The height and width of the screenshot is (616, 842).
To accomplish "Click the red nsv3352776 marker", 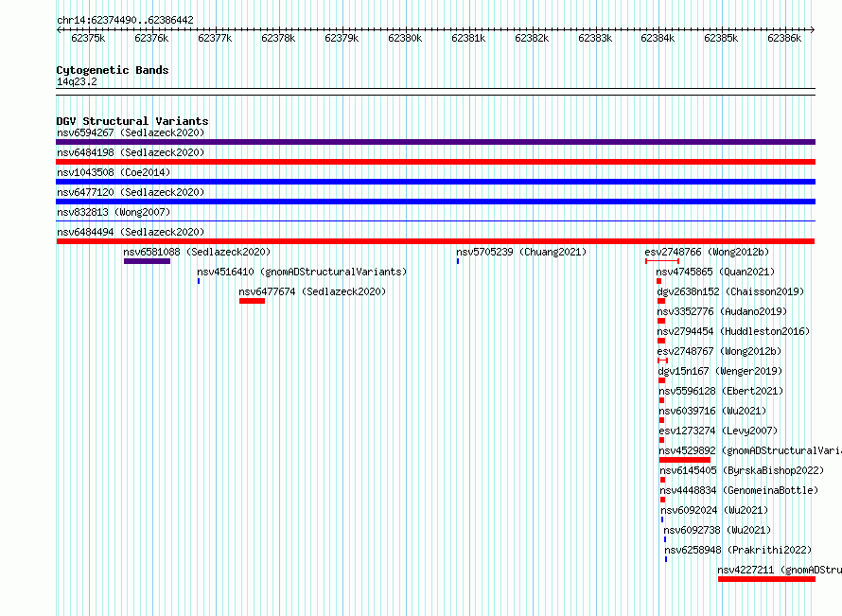I will 661,321.
